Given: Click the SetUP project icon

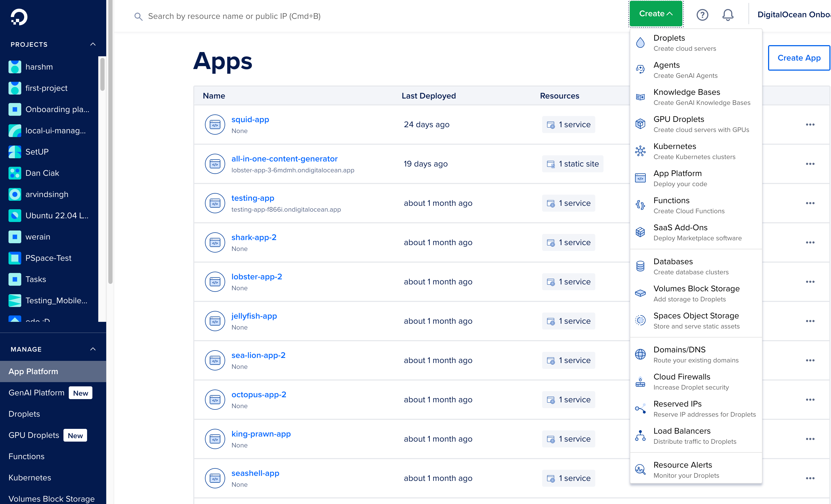Looking at the screenshot, I should pyautogui.click(x=15, y=152).
